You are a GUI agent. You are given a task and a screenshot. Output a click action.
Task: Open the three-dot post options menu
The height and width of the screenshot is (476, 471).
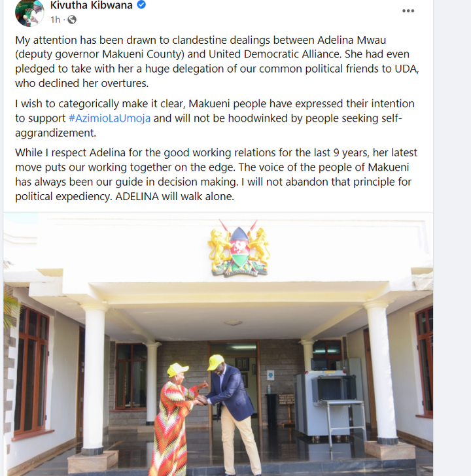tap(408, 11)
